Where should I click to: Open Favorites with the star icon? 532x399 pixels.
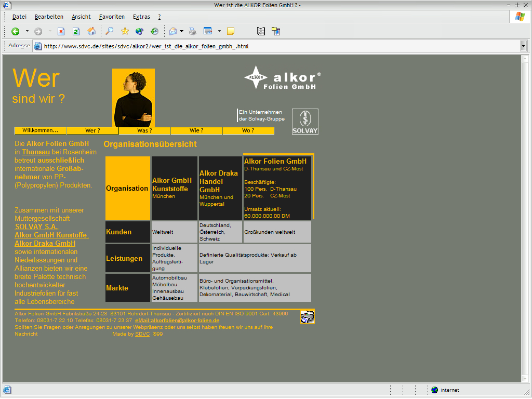pyautogui.click(x=125, y=31)
